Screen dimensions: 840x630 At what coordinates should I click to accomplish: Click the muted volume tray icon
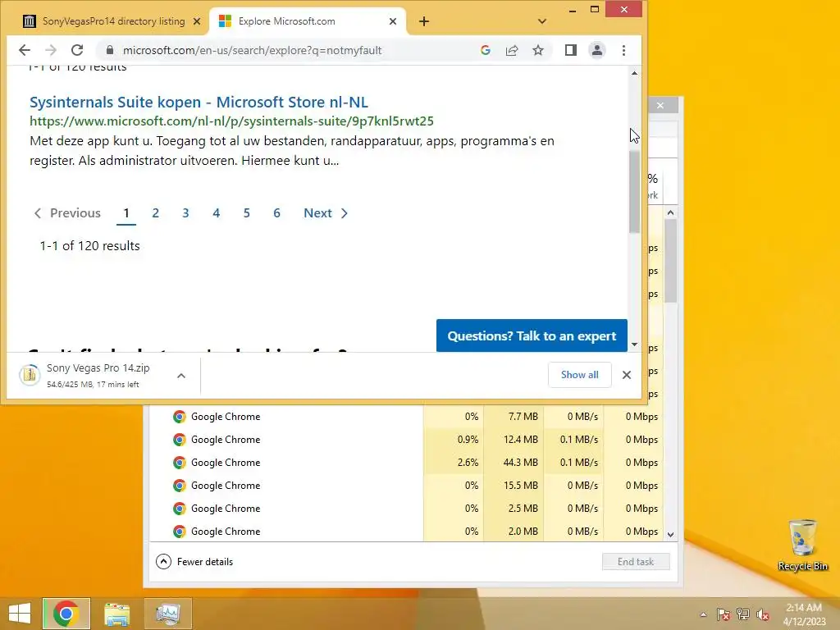coord(763,614)
